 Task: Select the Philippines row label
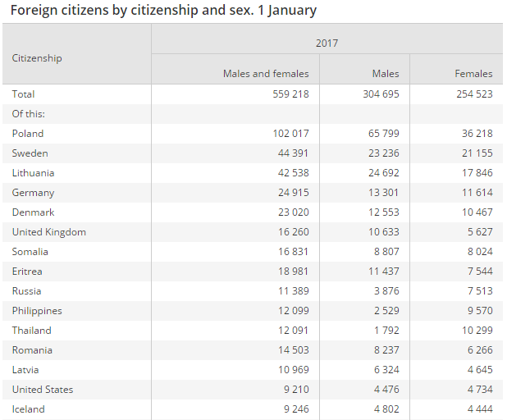(x=37, y=311)
